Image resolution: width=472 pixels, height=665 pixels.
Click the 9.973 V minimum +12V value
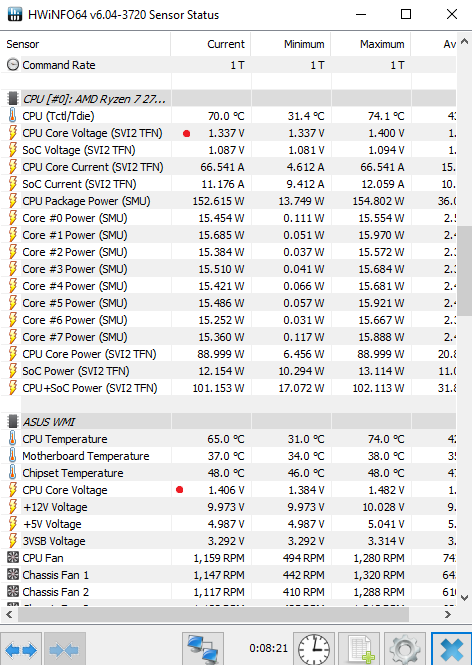306,507
